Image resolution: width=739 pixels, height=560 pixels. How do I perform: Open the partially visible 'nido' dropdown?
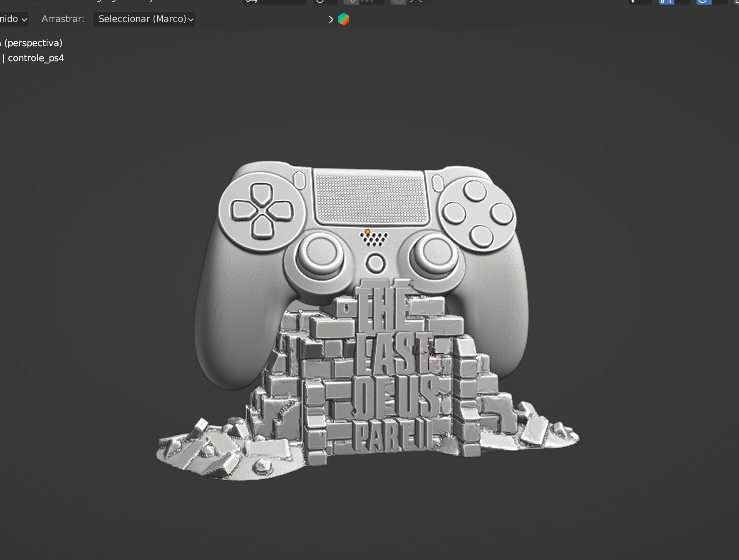point(14,19)
